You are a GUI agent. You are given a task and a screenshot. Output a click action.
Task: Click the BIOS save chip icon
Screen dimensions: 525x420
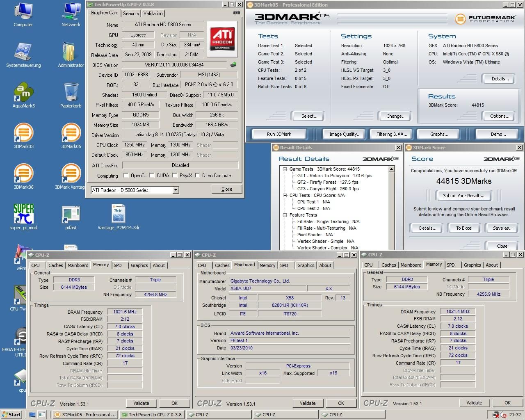coord(233,65)
